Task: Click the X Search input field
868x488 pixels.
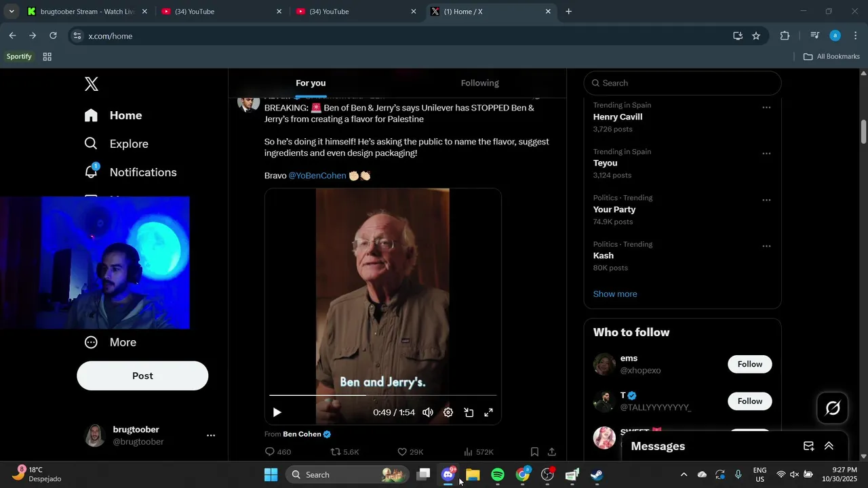Action: click(683, 83)
